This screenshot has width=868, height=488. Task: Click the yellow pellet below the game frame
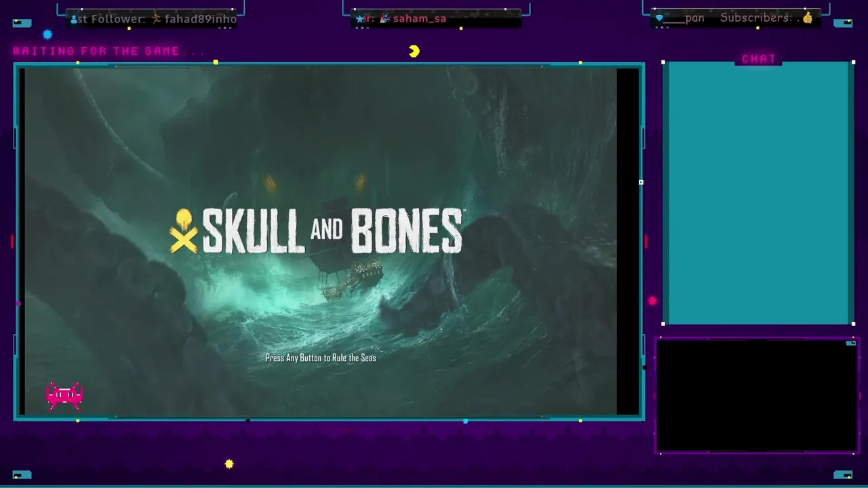pos(229,464)
